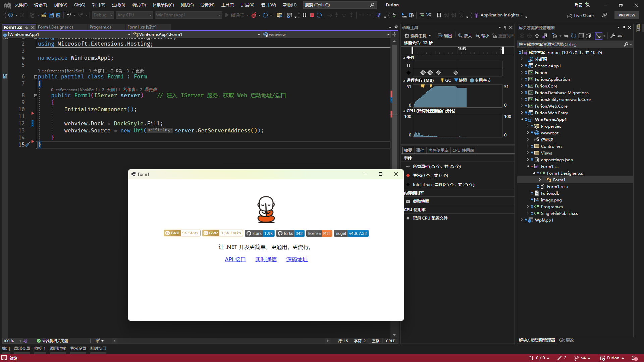Click the home icon in the Solution Explorer
The width and height of the screenshot is (644, 362).
click(x=537, y=36)
